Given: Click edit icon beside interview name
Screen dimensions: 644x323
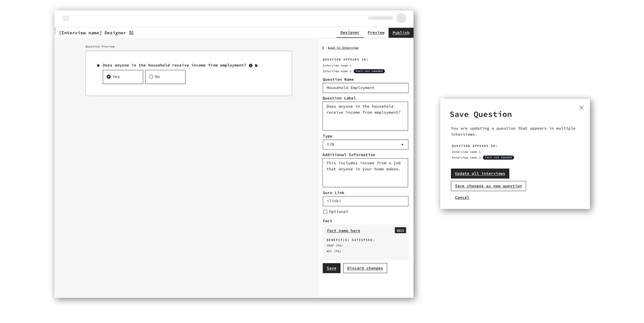Looking at the screenshot, I should 131,33.
